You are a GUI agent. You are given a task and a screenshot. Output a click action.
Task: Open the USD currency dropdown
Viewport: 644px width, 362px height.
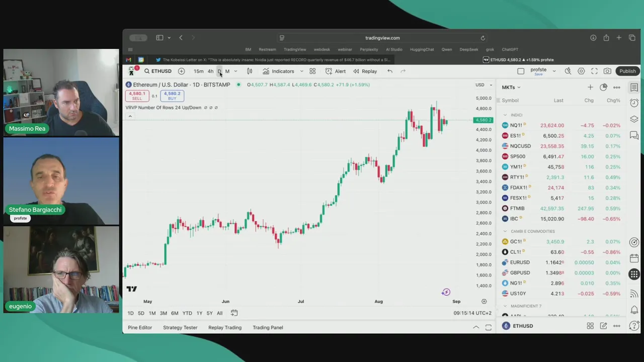point(484,85)
